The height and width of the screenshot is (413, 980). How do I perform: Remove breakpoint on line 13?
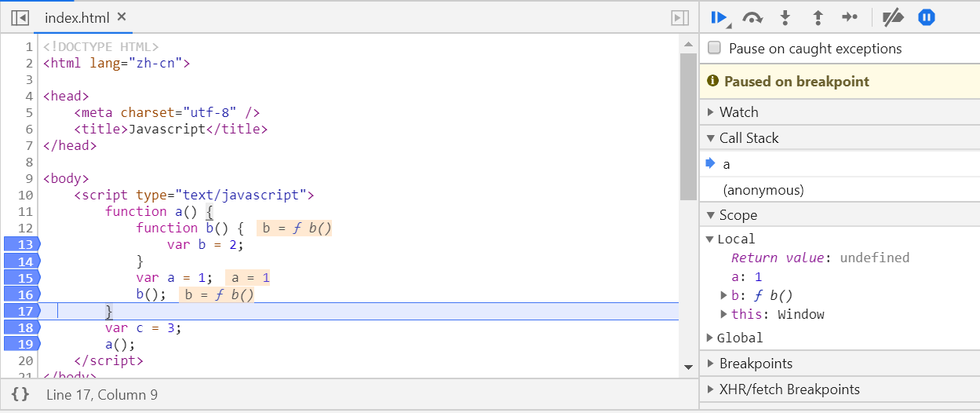click(21, 244)
